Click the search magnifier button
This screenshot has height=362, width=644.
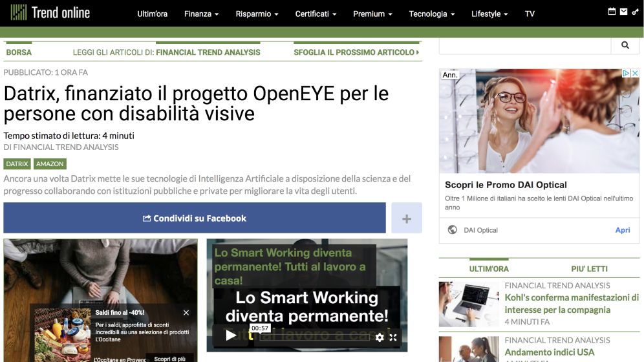click(625, 45)
